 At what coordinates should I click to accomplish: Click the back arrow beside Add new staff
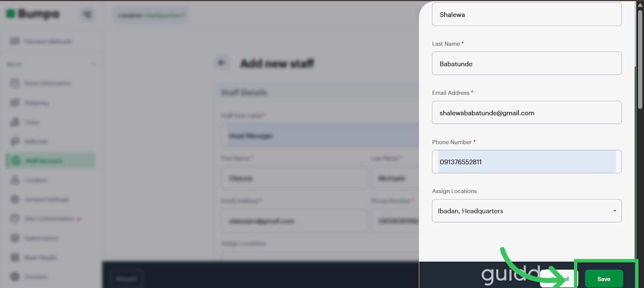[222, 63]
